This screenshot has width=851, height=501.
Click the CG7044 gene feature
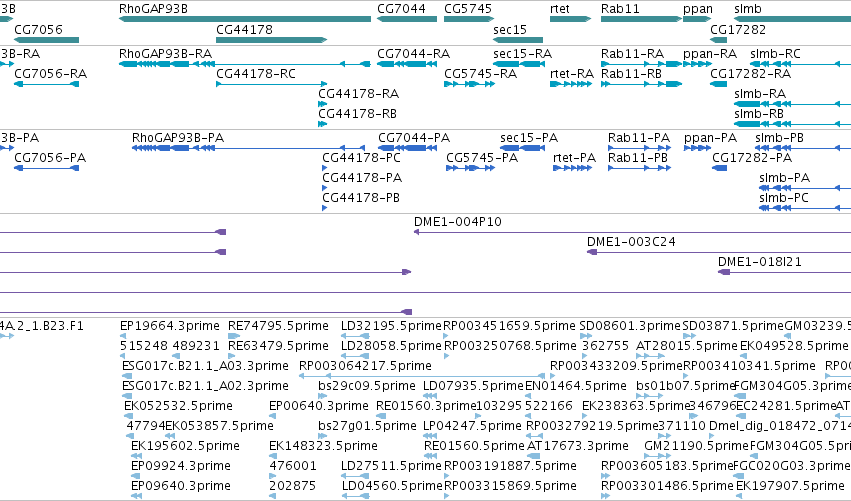407,19
